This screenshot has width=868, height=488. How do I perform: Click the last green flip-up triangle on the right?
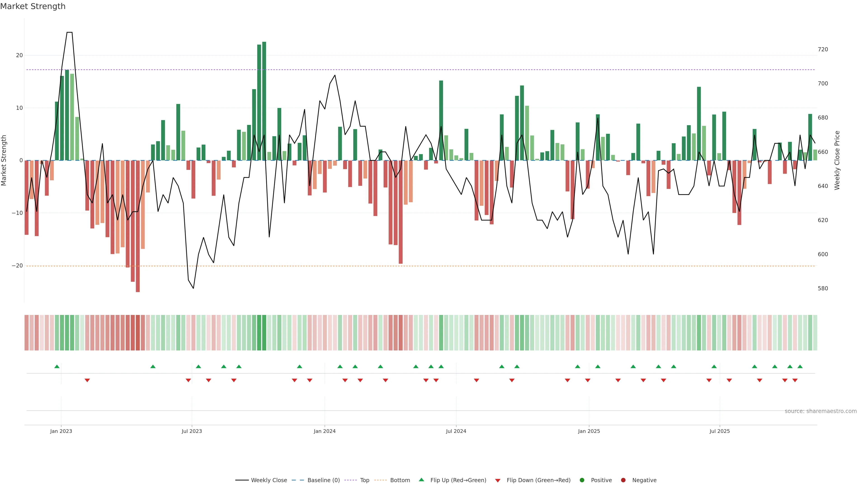[800, 366]
